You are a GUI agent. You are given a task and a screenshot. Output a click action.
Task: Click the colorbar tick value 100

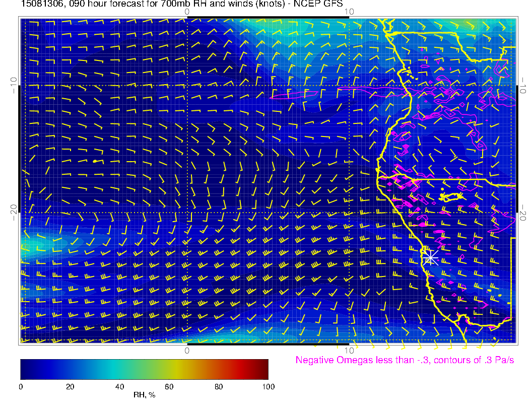tap(268, 387)
